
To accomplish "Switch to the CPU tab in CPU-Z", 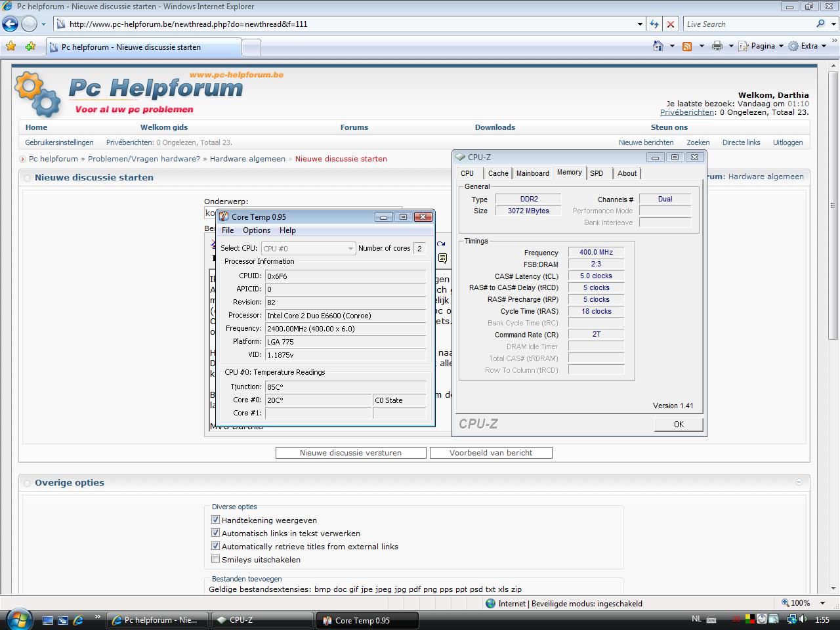I will click(467, 173).
